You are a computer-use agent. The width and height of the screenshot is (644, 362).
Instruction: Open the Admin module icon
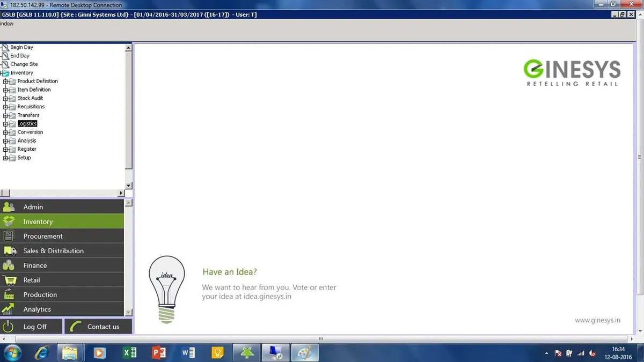(x=9, y=206)
